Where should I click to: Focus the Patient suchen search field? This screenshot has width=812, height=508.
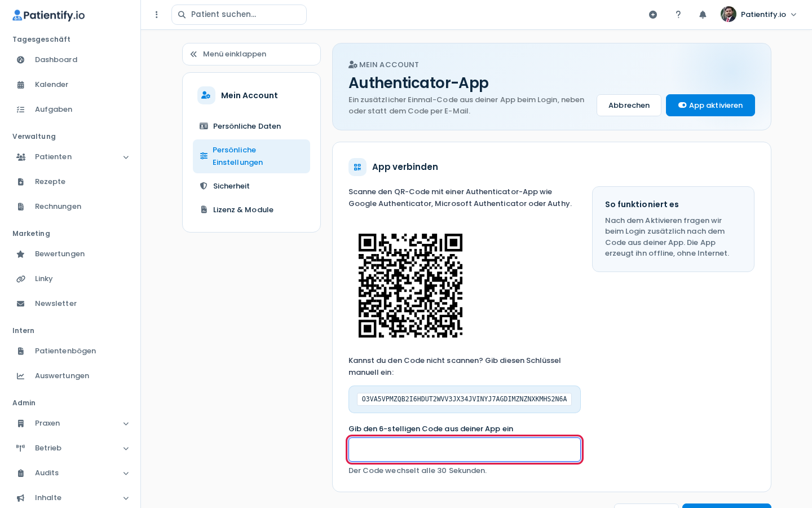pos(239,15)
